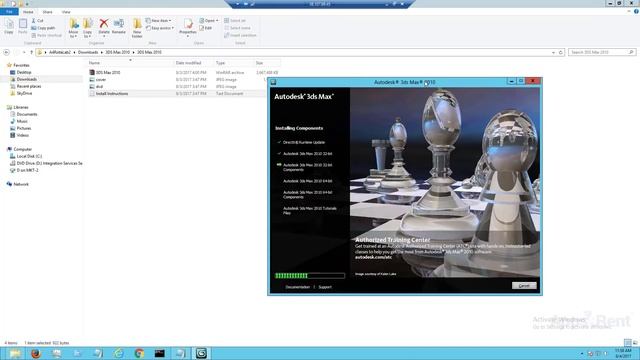Open the Documentation link in installer
This screenshot has height=360, width=640.
298,287
